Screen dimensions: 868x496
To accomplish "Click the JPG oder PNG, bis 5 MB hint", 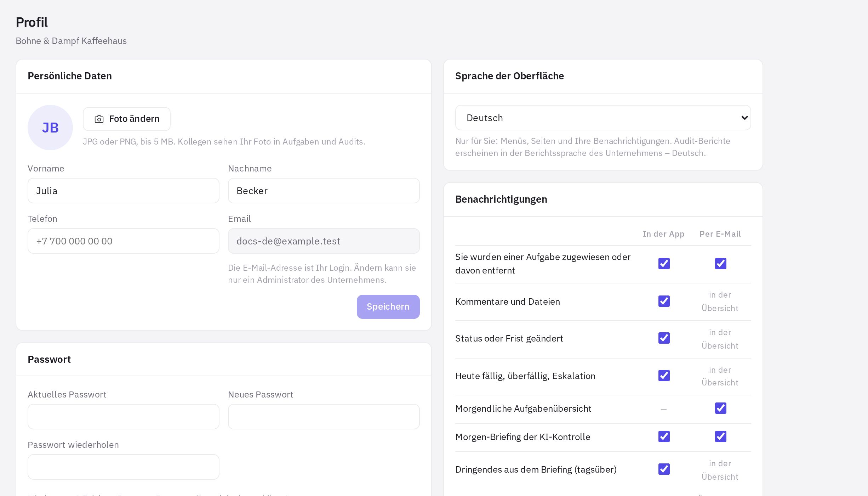I will 224,142.
